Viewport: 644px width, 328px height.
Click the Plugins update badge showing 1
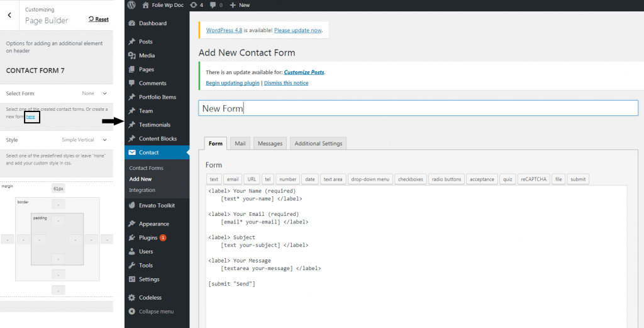(163, 237)
